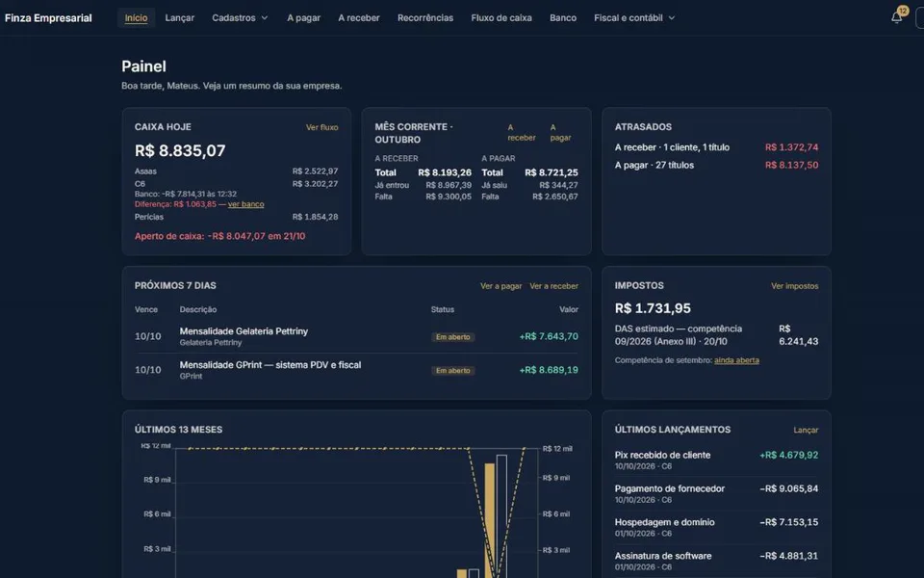Open 'Ver a receber' in Próximos 7 Dias

pyautogui.click(x=554, y=286)
